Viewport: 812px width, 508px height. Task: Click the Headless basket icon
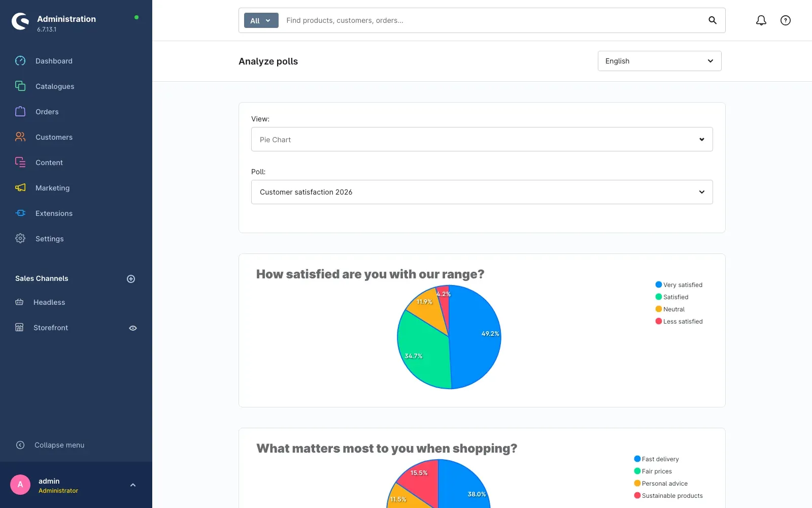pyautogui.click(x=19, y=302)
